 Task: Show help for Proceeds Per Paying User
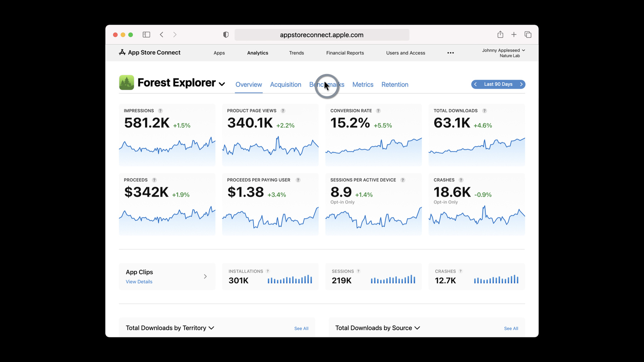click(298, 180)
